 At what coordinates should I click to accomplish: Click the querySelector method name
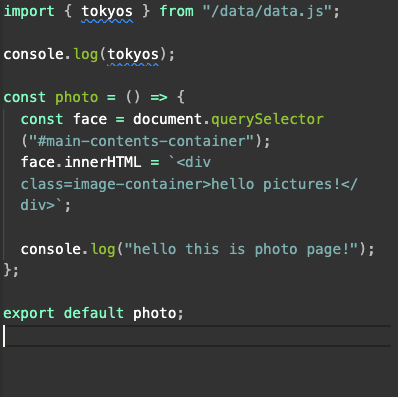(x=268, y=120)
